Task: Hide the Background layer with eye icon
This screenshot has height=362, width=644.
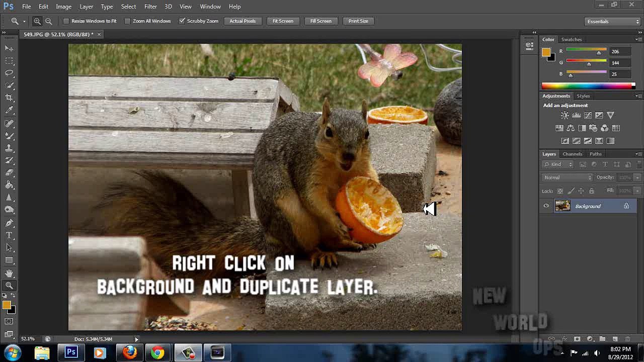Action: pos(546,206)
